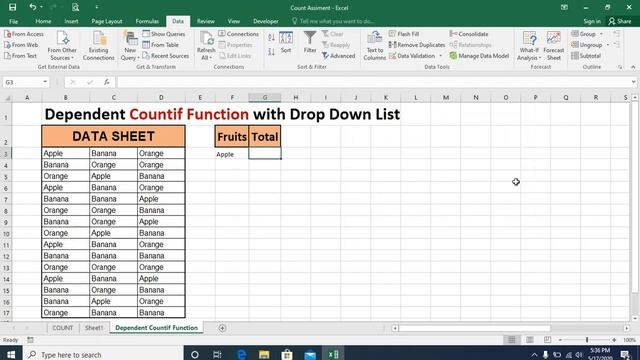Collapse the ribbon
This screenshot has width=640, height=360.
(633, 67)
